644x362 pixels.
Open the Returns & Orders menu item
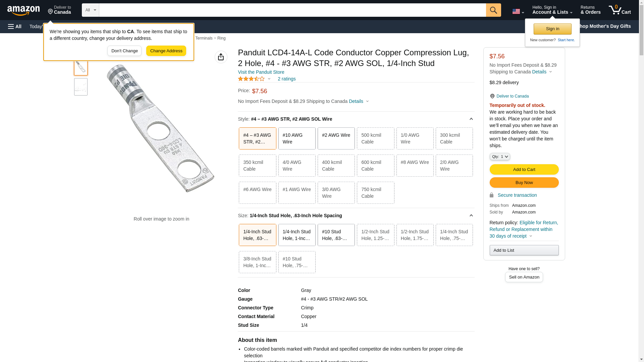[x=590, y=10]
